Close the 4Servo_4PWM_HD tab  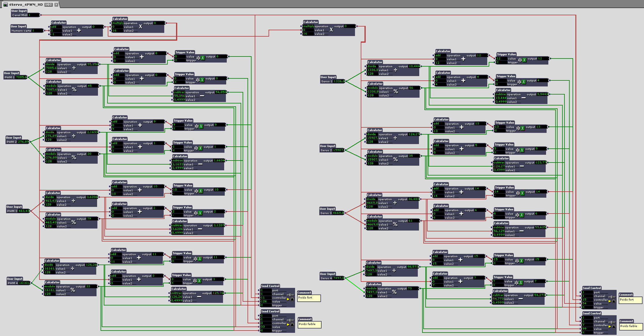[56, 5]
